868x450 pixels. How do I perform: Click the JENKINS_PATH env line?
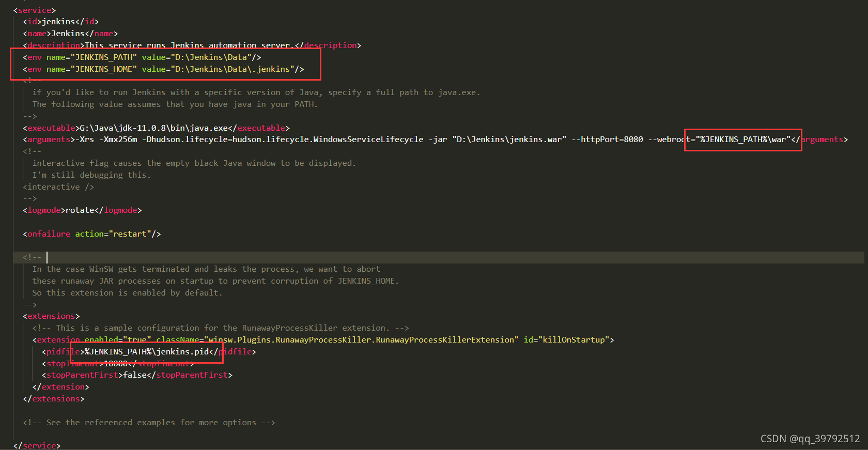tap(142, 57)
